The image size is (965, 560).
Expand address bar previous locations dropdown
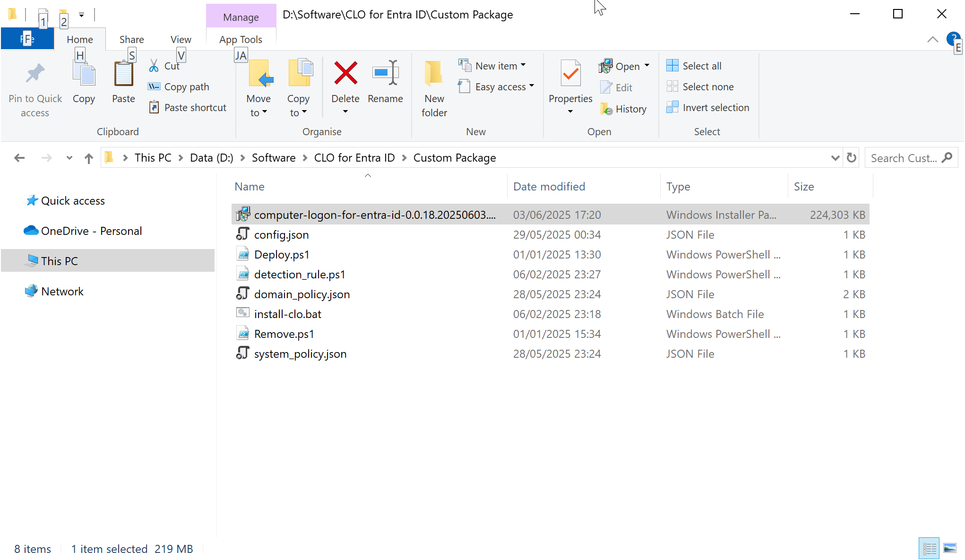tap(835, 158)
